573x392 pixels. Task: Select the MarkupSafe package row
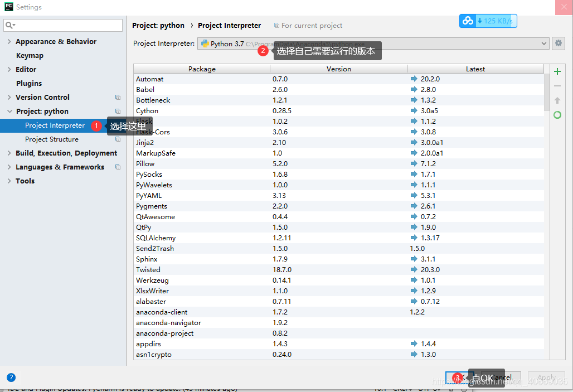click(339, 153)
